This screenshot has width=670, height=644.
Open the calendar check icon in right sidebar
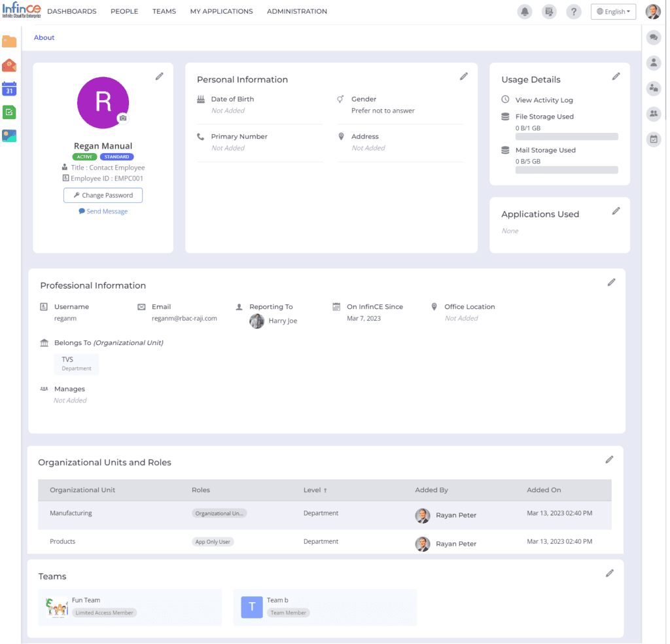pyautogui.click(x=654, y=139)
